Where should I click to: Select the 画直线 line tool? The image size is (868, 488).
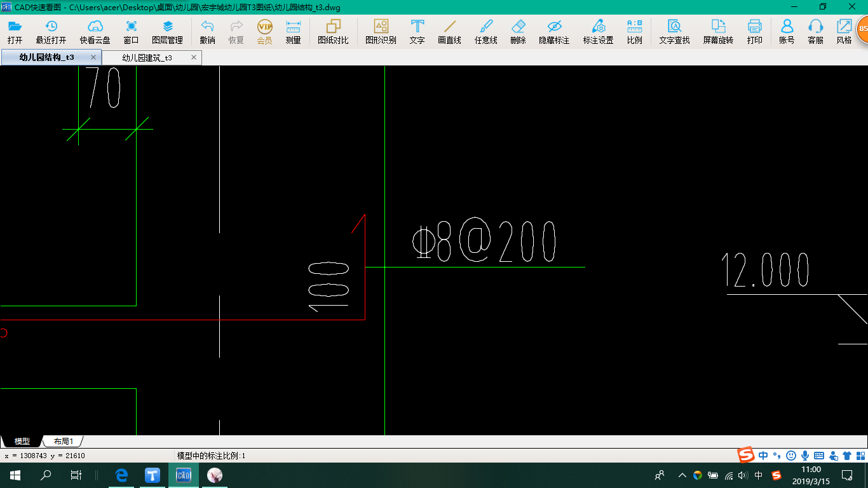coord(450,32)
